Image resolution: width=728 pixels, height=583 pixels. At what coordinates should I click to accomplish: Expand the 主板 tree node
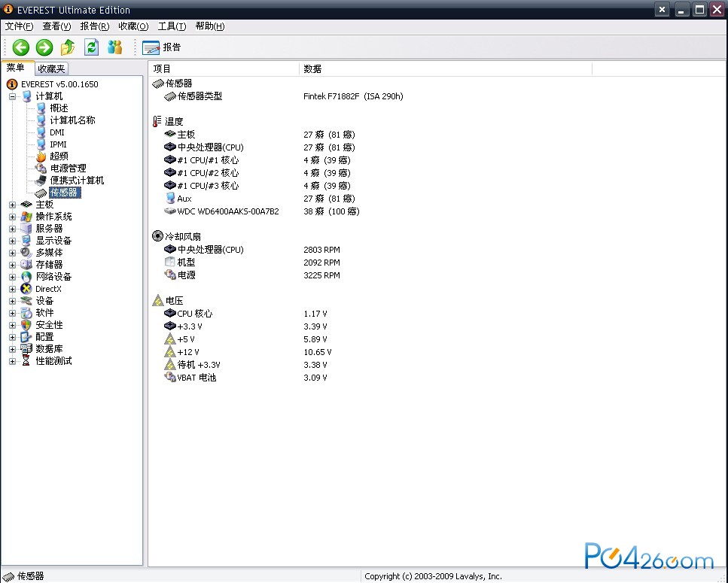13,205
